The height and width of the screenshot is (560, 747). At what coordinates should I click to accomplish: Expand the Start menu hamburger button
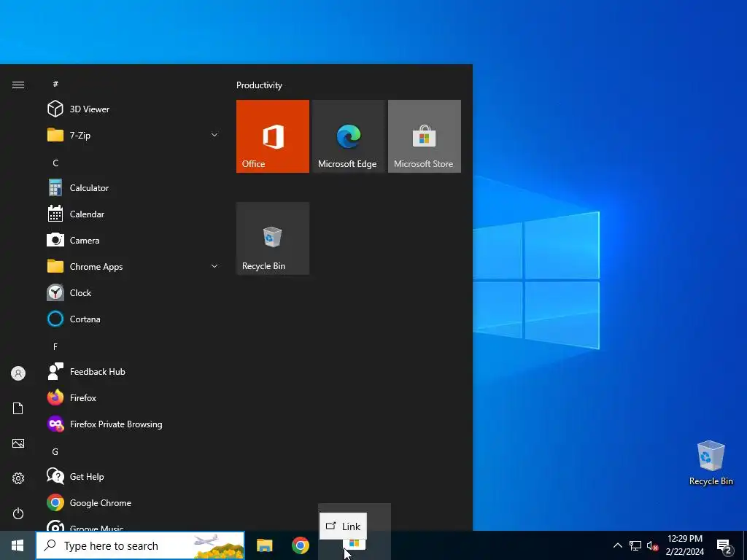(18, 85)
